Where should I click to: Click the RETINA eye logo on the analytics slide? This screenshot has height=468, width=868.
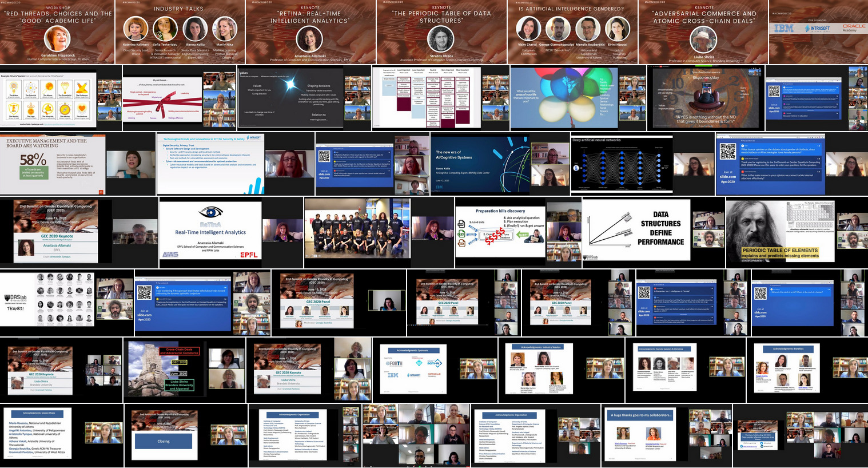[x=210, y=213]
